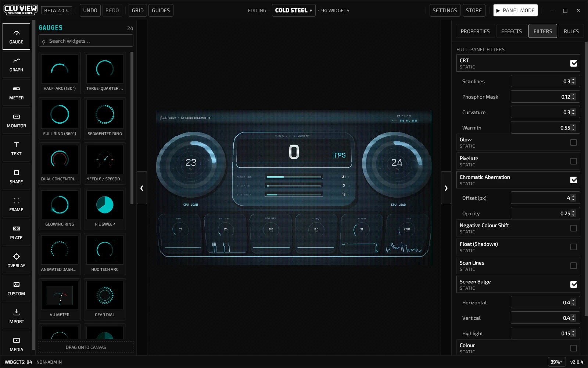588x368 pixels.
Task: Switch to the Properties tab
Action: (475, 31)
